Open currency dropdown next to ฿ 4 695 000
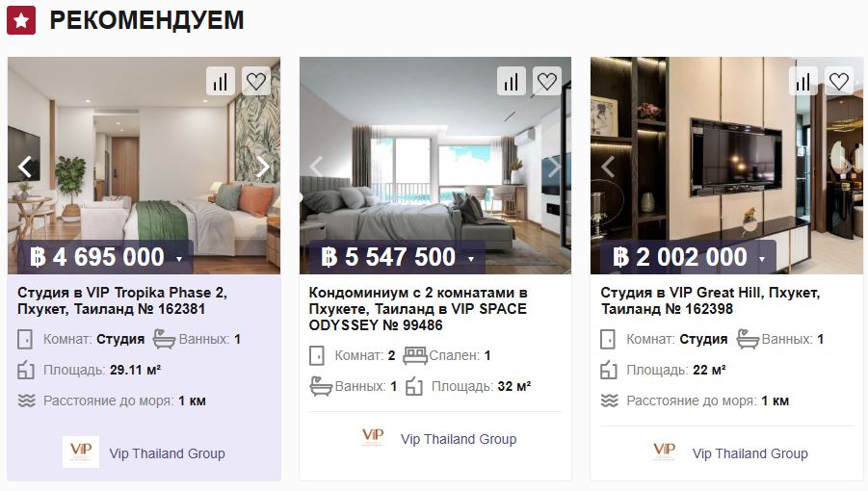Screen dimensions: 868x491 tap(179, 259)
